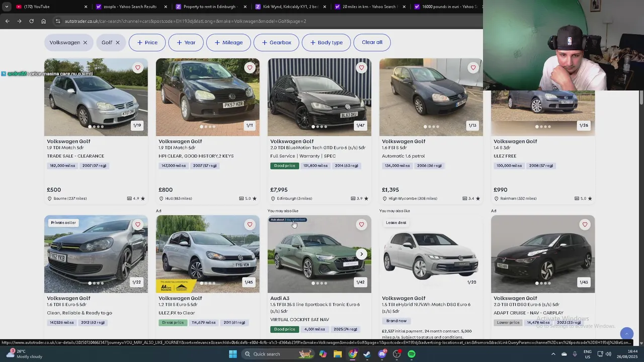
Task: Expand the Body type filter
Action: (x=326, y=43)
